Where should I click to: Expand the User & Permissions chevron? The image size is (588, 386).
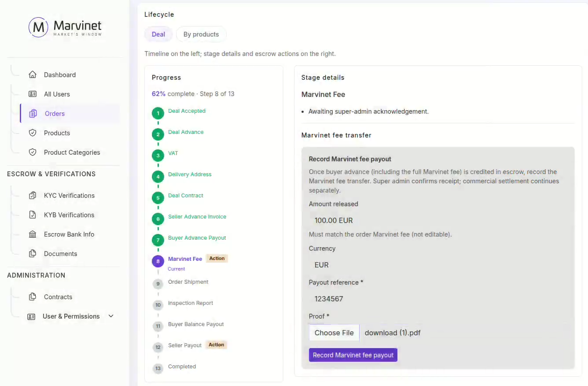111,316
